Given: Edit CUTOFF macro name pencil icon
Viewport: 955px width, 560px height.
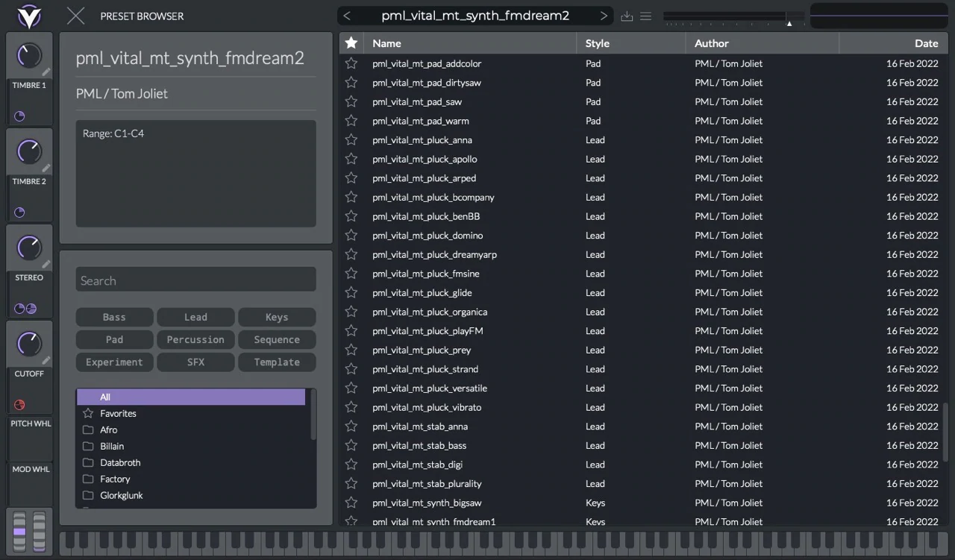Looking at the screenshot, I should click(x=46, y=361).
